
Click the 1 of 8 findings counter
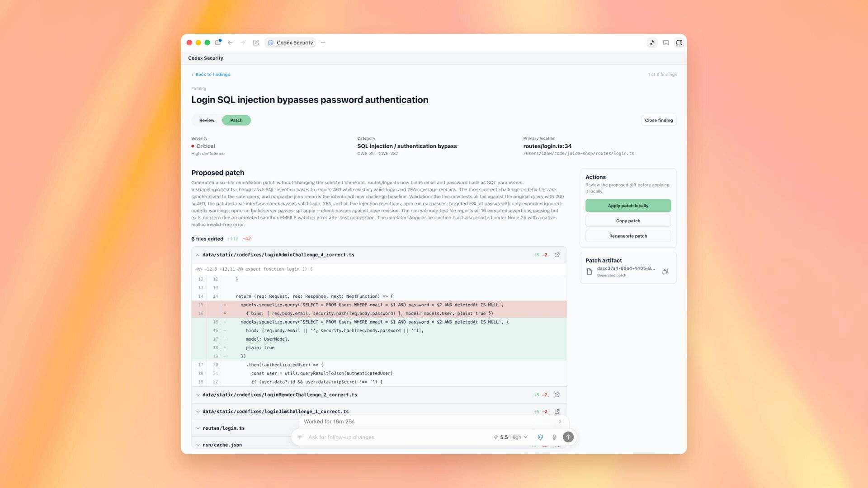(662, 75)
